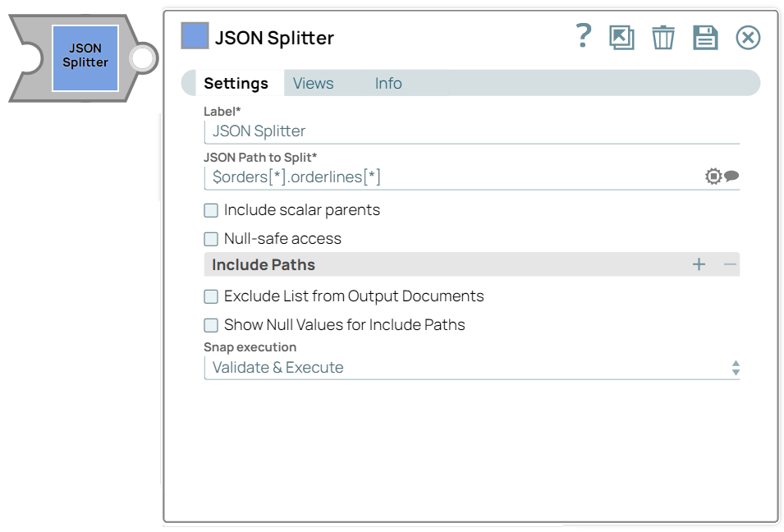Close the snap settings dialog
The width and height of the screenshot is (784, 532).
pyautogui.click(x=748, y=37)
